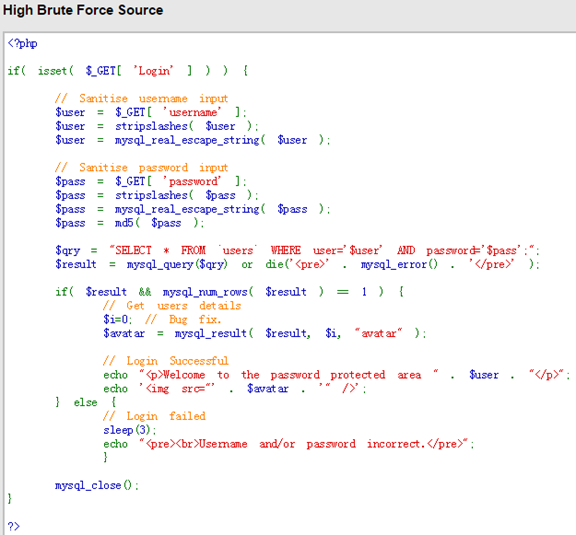Click the mysql_close() call
The image size is (576, 535).
pyautogui.click(x=96, y=485)
